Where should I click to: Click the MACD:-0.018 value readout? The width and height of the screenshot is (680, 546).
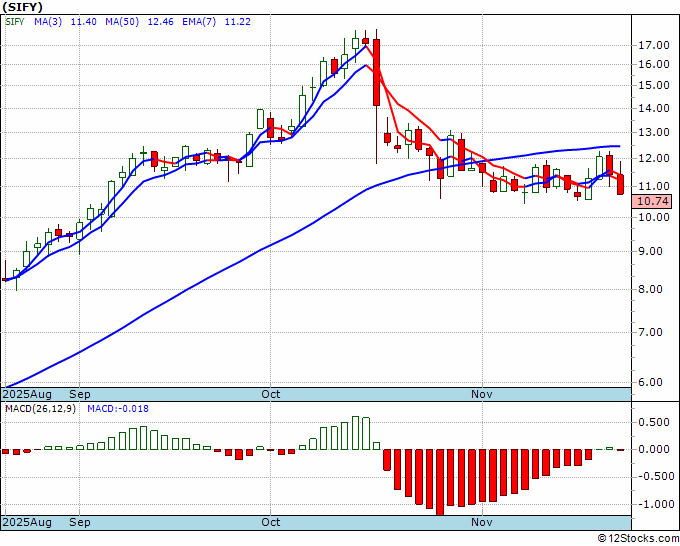[x=118, y=409]
